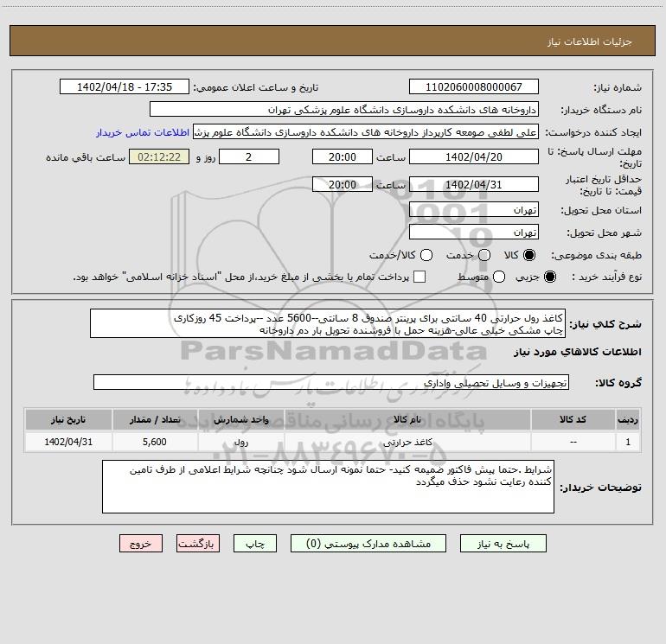Click the remaining days field showing 2
The height and width of the screenshot is (644, 666).
(249, 156)
